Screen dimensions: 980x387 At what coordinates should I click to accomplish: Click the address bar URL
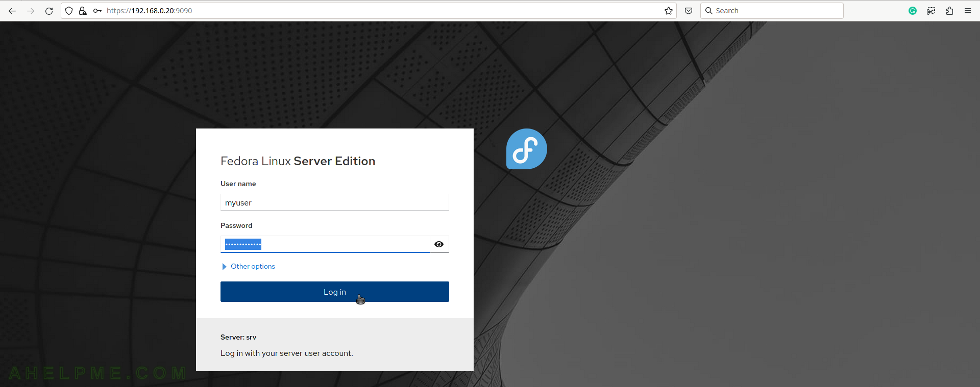(149, 11)
